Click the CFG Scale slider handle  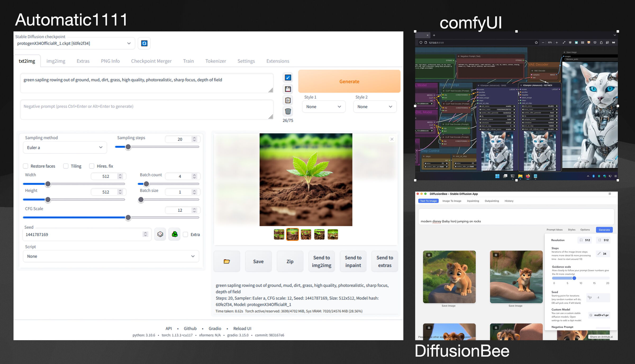click(x=128, y=217)
